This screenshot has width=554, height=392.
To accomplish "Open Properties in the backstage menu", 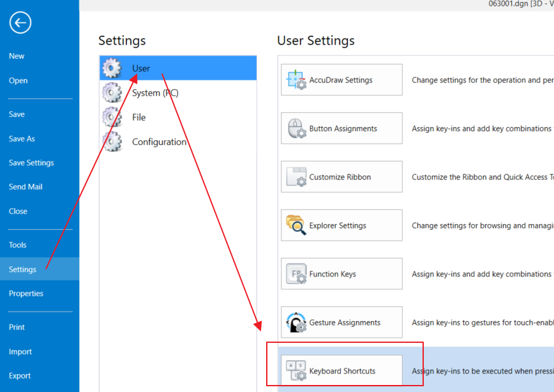I will 26,294.
